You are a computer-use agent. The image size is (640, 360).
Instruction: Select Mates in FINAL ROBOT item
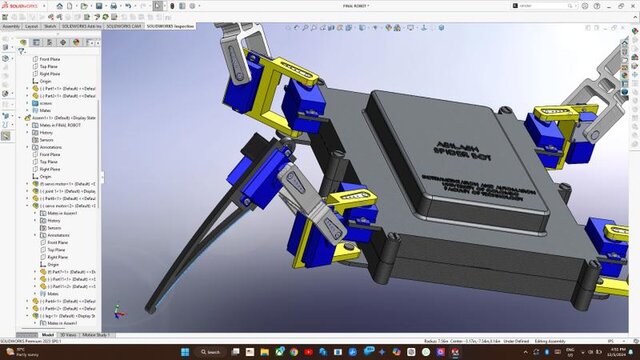[x=57, y=125]
